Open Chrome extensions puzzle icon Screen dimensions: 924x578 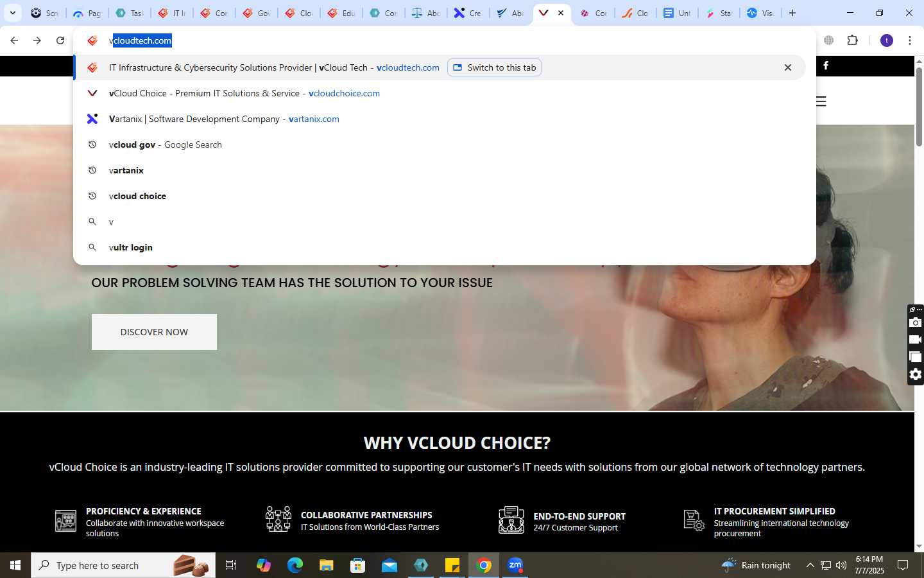pos(852,40)
